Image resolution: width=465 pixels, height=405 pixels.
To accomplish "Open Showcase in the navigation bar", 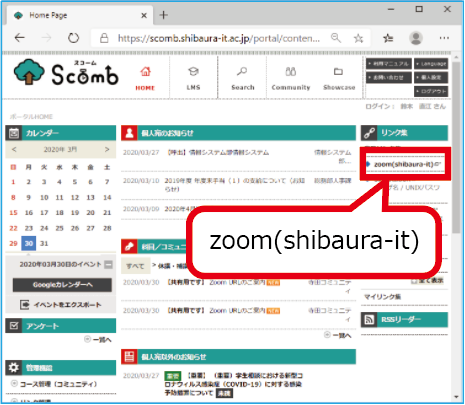I will (x=339, y=79).
